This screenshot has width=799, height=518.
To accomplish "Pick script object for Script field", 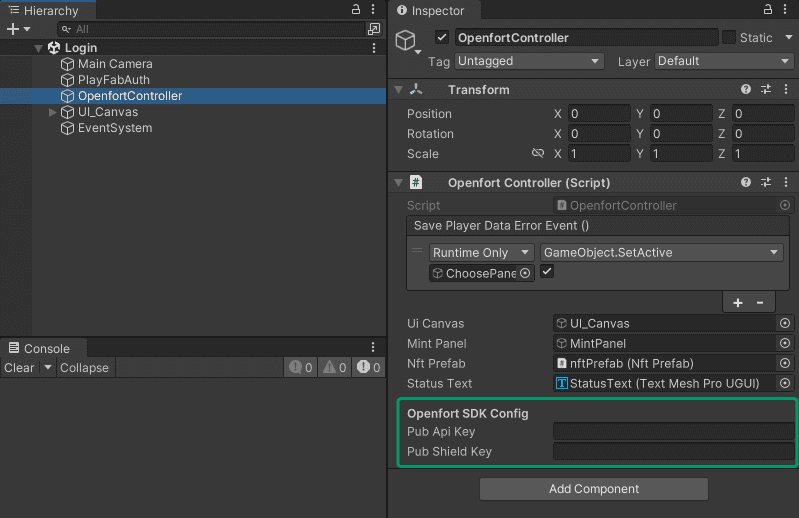I will pos(785,205).
